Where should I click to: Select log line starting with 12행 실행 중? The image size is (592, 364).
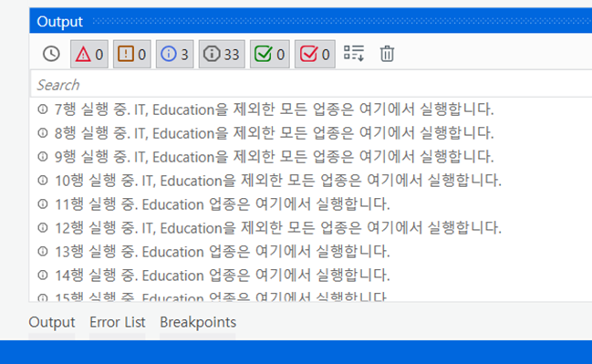[x=278, y=228]
